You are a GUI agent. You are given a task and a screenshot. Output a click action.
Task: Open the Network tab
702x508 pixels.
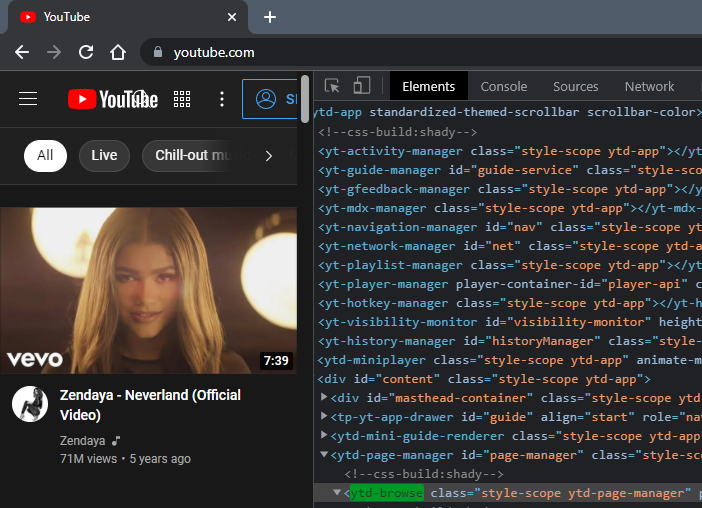pyautogui.click(x=649, y=86)
